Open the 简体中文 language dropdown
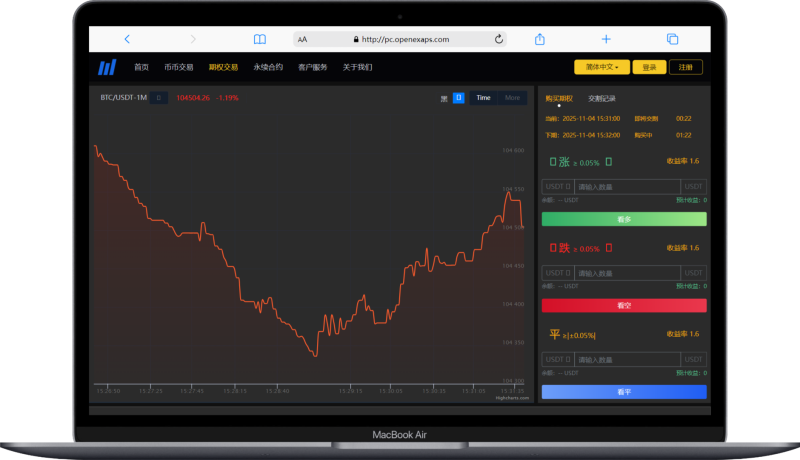 [x=602, y=67]
